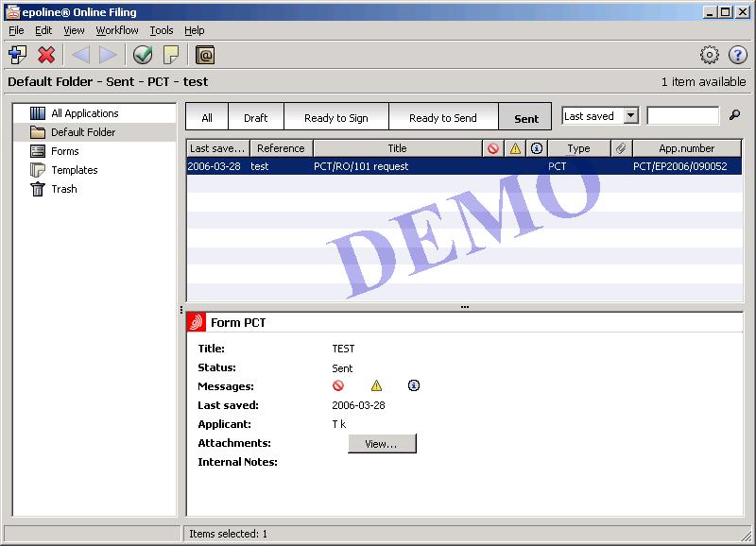Switch to the Ready to Sign tab
The width and height of the screenshot is (756, 546).
[336, 117]
